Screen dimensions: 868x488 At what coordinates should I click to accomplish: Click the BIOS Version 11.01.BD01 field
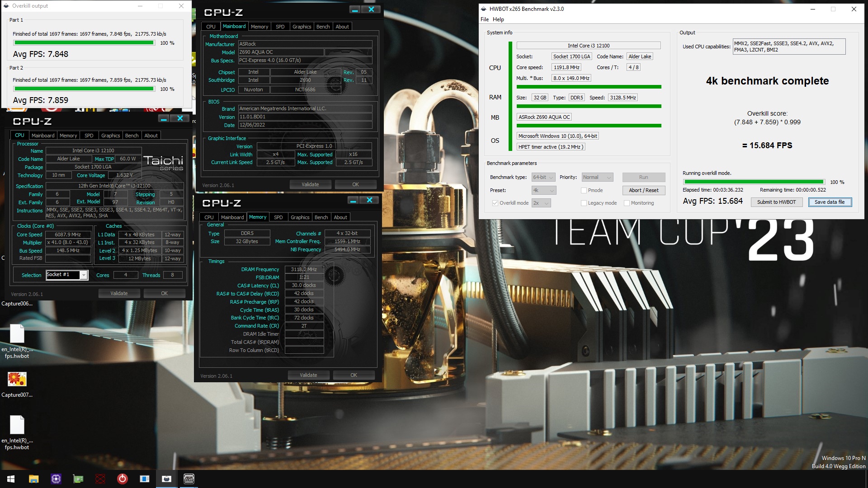(305, 117)
